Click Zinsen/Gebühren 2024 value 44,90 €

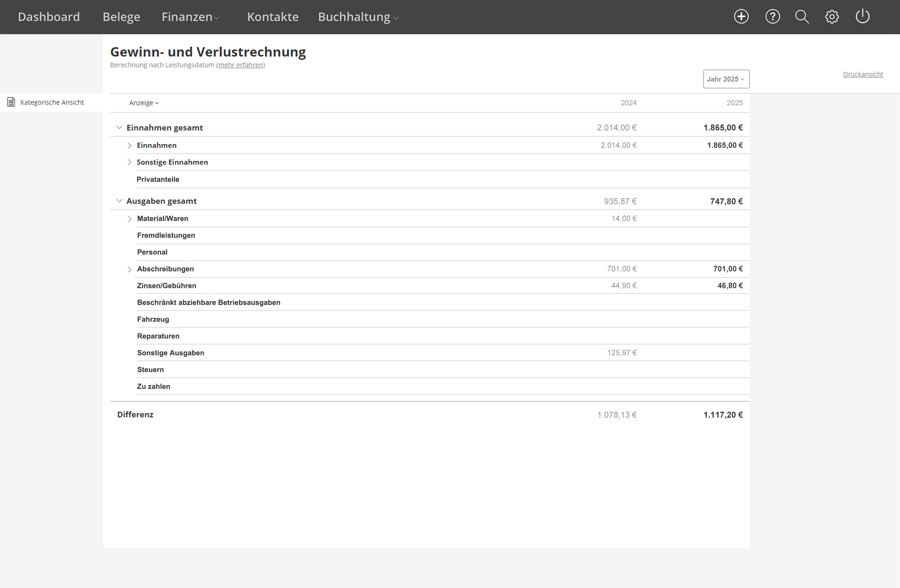click(624, 286)
